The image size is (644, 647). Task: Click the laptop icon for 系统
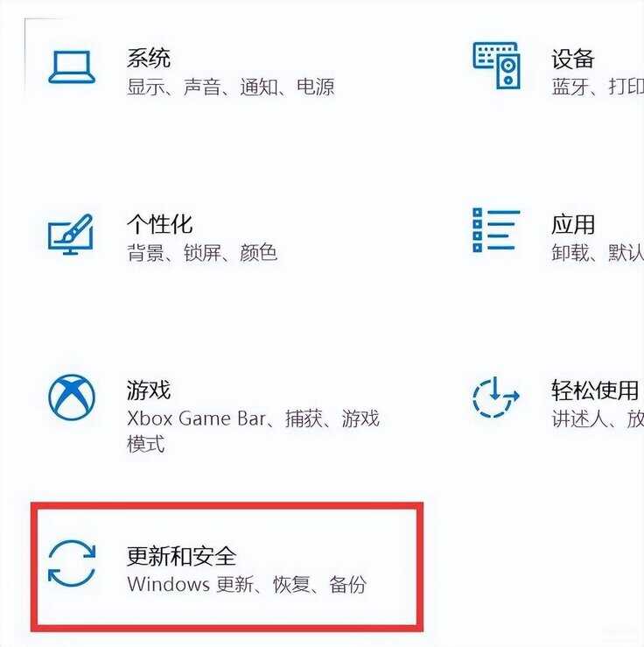[72, 67]
